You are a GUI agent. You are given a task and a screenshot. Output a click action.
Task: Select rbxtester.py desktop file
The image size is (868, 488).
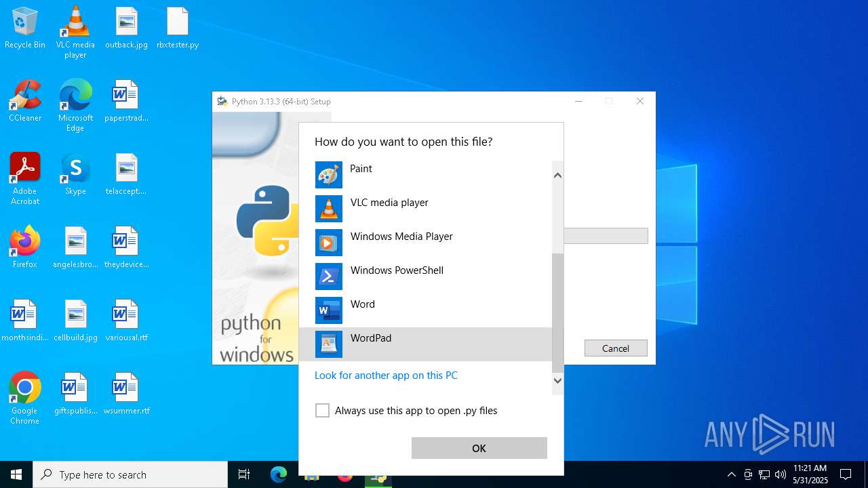[178, 28]
